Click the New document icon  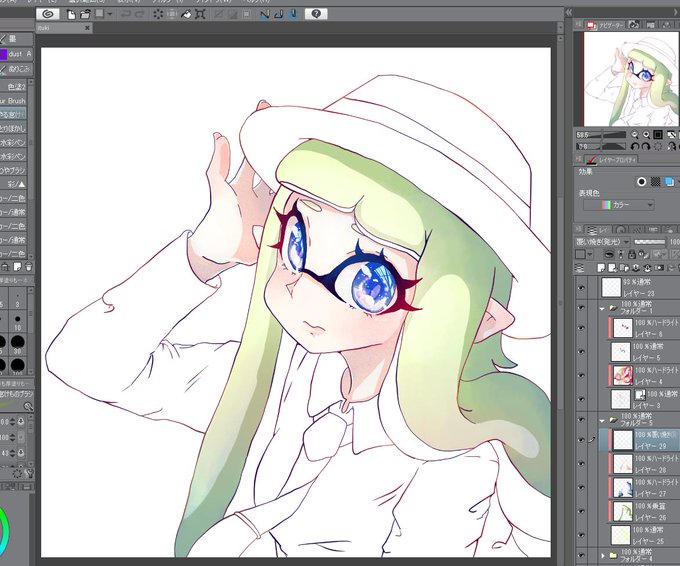[71, 14]
